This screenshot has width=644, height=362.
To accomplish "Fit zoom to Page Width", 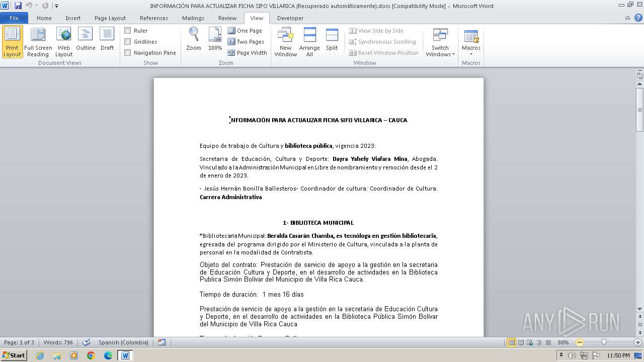I will (248, 53).
